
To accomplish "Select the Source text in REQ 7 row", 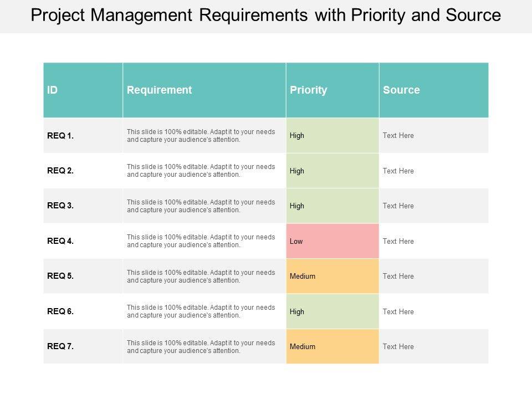I will click(x=398, y=346).
